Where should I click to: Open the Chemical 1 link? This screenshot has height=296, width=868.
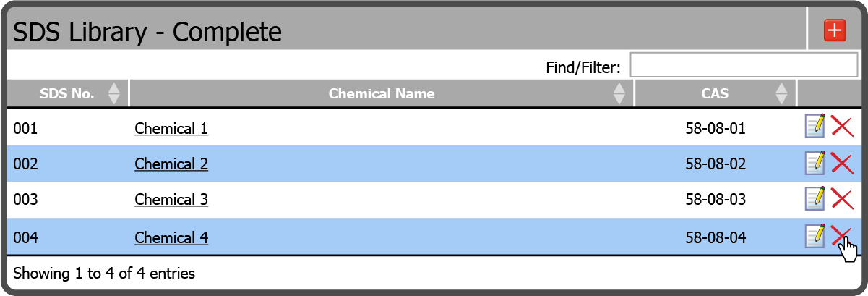[x=171, y=129]
